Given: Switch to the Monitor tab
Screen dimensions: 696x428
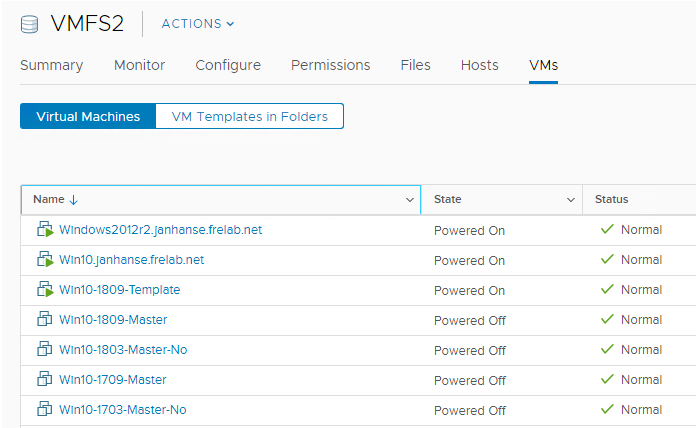Looking at the screenshot, I should [x=139, y=65].
